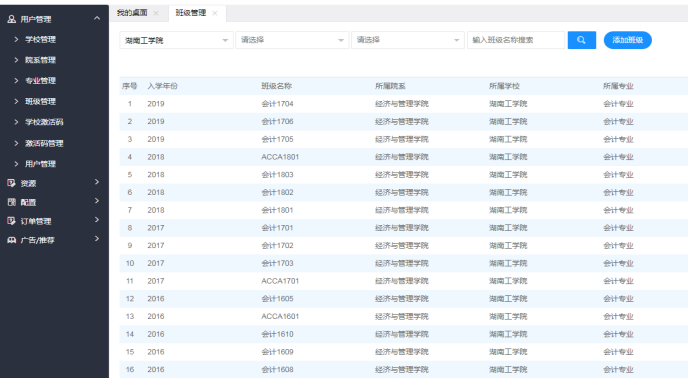Open 院系管理 in the sidebar
689x379 pixels.
pyautogui.click(x=40, y=60)
